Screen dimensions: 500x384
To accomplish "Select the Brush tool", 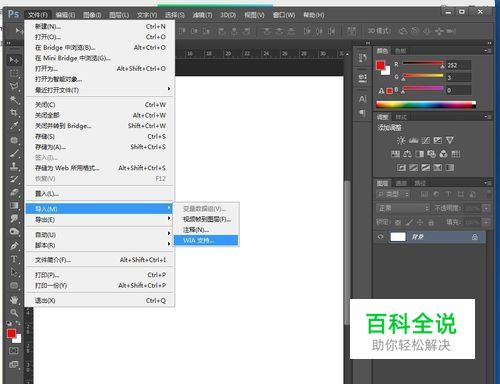I will tap(14, 153).
